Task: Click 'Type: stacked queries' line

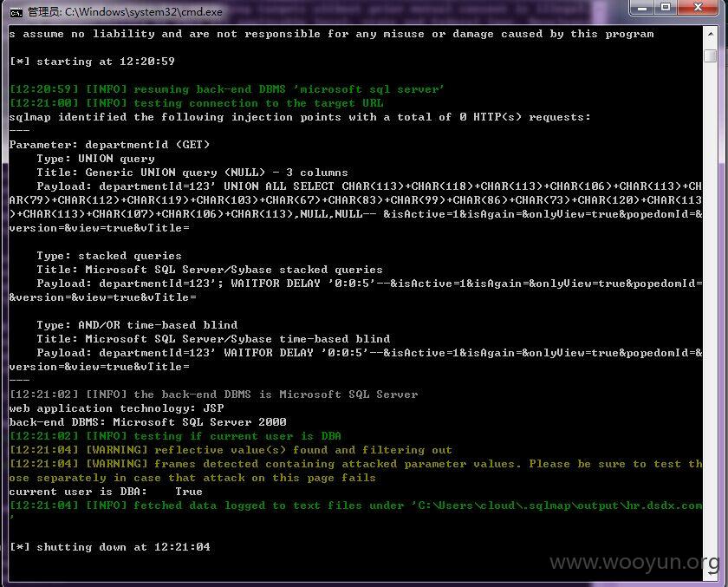Action: pos(109,256)
